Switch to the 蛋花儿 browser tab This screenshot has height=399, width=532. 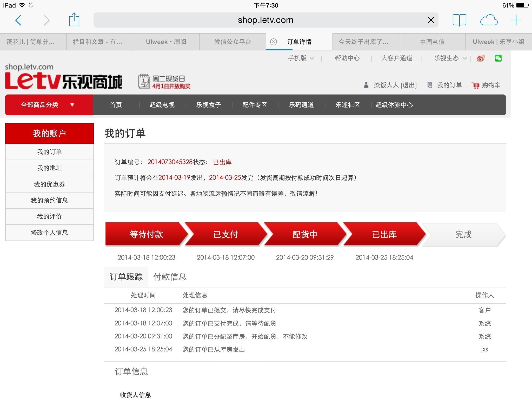click(x=33, y=42)
